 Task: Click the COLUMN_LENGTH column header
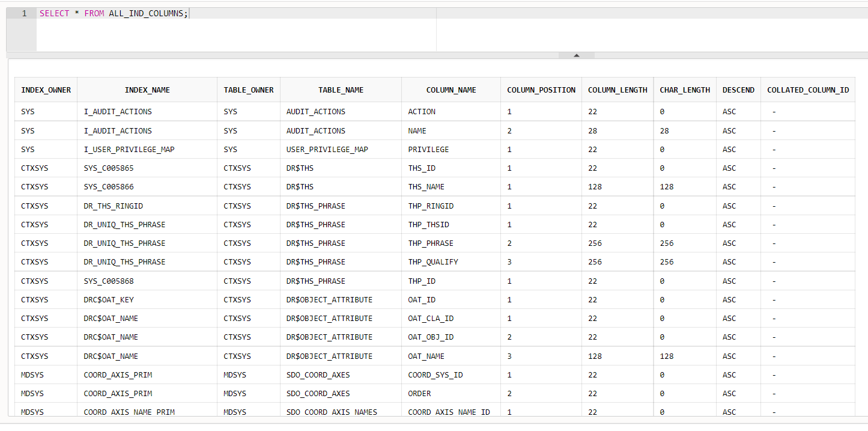click(x=618, y=90)
